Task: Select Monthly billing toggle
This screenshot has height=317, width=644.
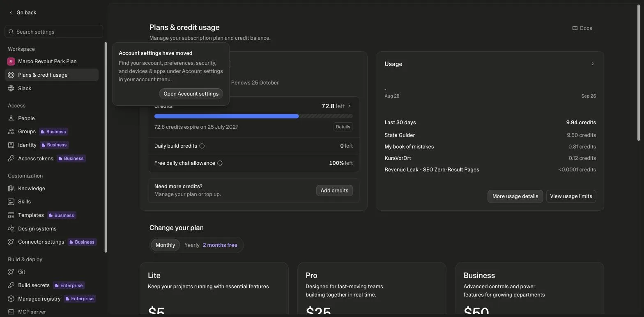Action: 166,245
